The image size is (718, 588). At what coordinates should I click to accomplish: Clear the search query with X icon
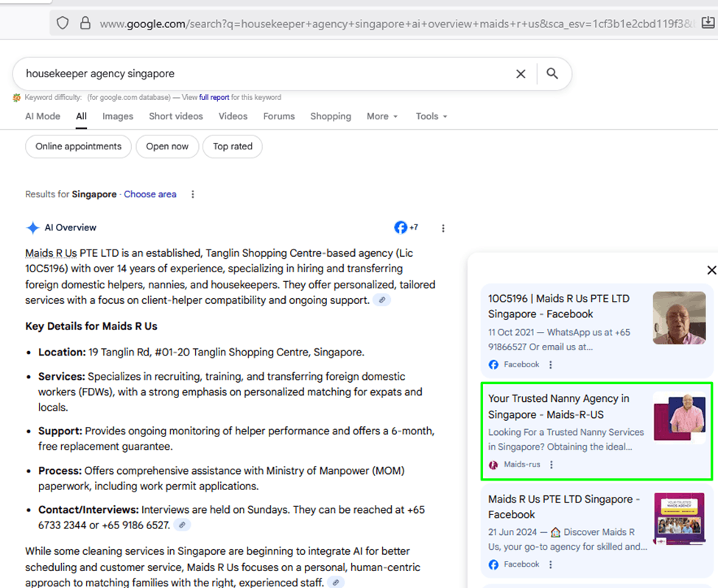coord(521,74)
